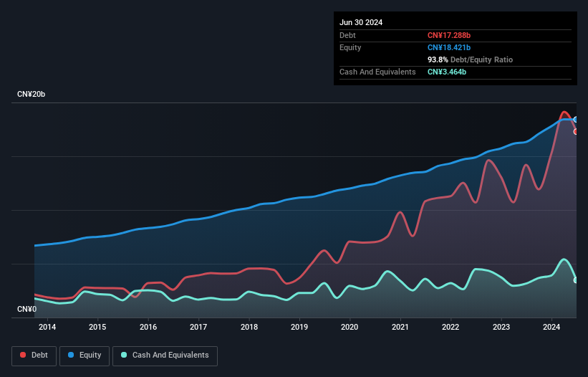
Task: Click the CN¥0 y-axis label
Action: point(27,309)
